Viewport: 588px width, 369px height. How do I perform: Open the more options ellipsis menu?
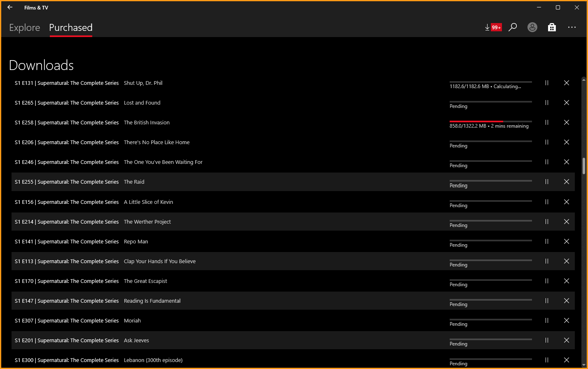point(572,27)
